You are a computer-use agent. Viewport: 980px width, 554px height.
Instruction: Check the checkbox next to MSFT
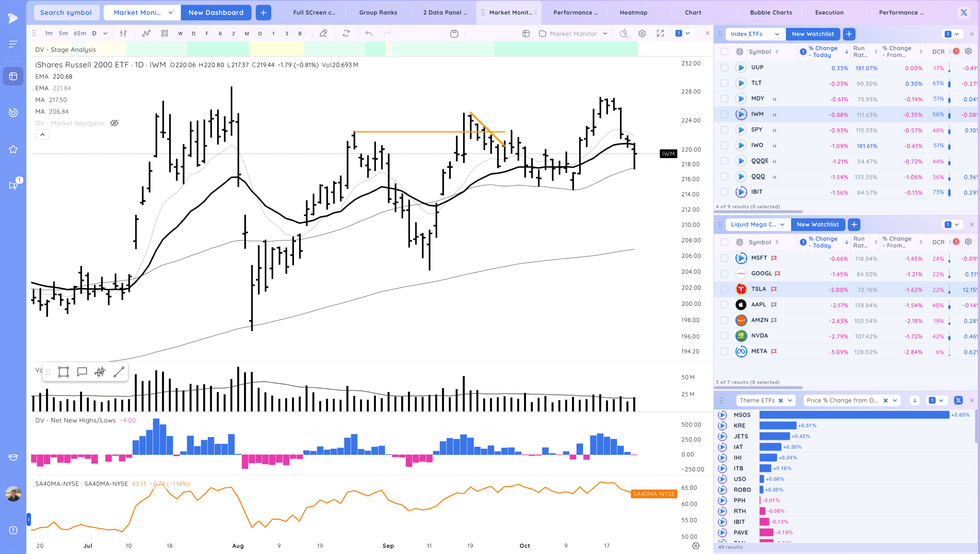(x=724, y=258)
